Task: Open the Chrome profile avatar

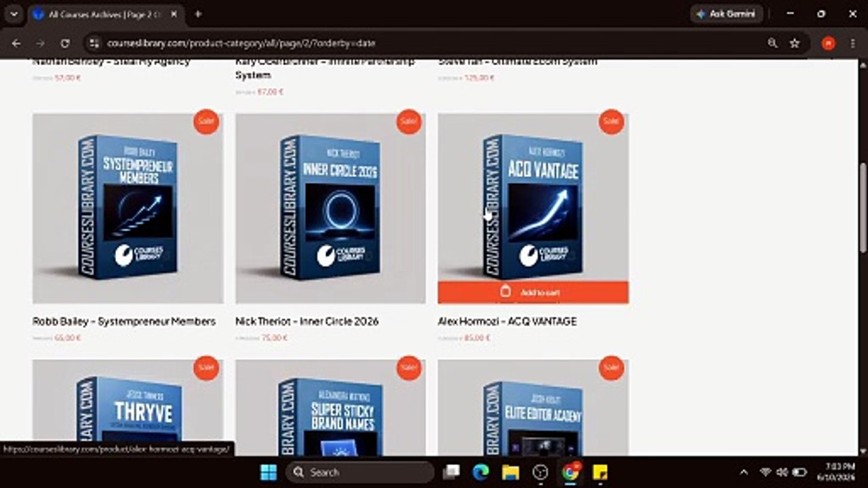Action: pyautogui.click(x=828, y=43)
